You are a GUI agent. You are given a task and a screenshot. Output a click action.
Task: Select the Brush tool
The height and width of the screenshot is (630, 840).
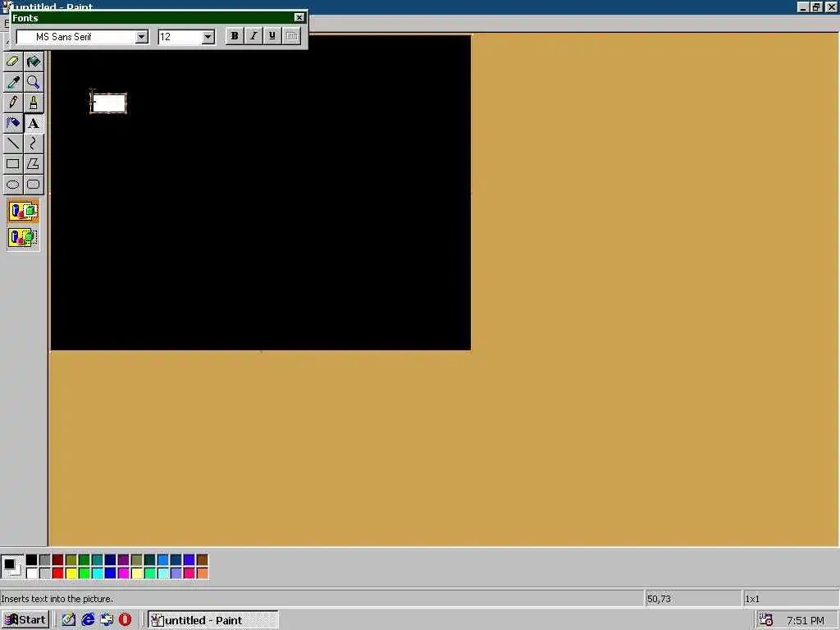33,103
